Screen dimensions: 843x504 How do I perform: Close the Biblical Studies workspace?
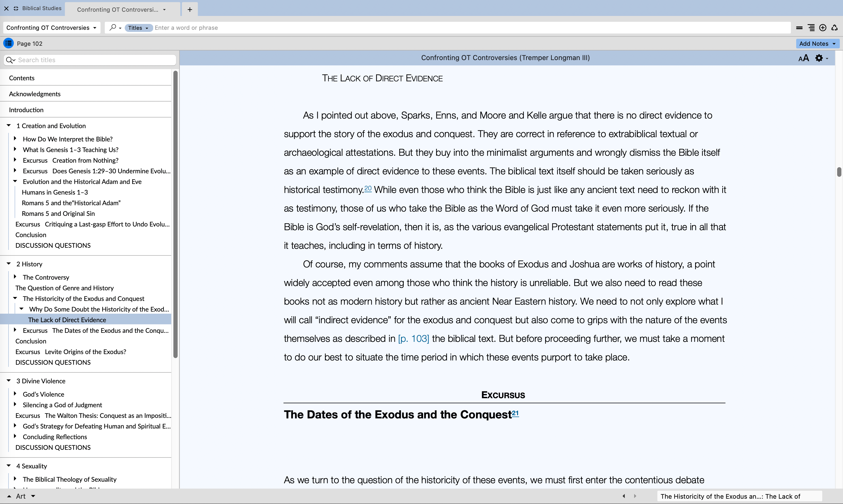[x=6, y=9]
